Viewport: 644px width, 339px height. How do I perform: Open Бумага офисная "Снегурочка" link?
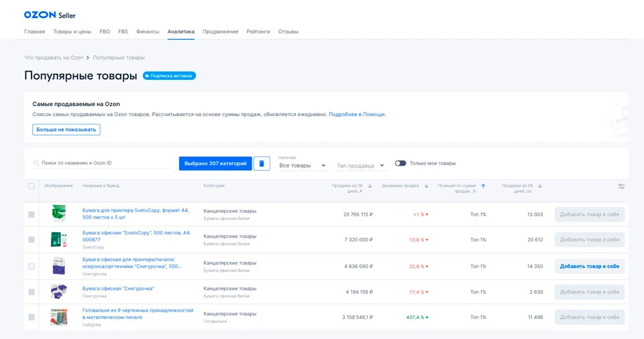(x=118, y=289)
